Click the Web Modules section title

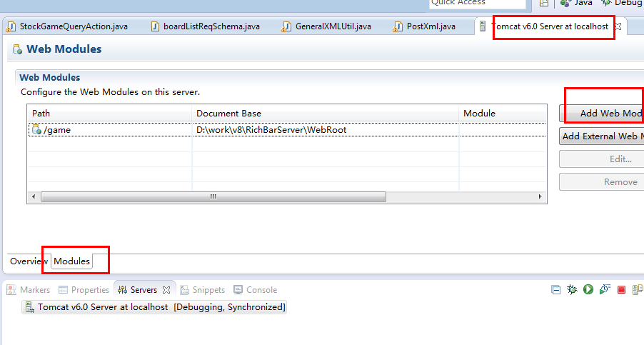point(50,78)
